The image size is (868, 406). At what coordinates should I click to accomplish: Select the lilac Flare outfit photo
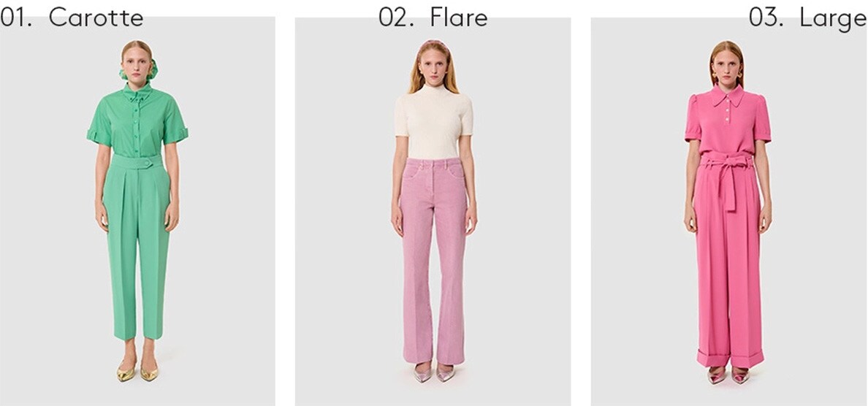point(433,211)
